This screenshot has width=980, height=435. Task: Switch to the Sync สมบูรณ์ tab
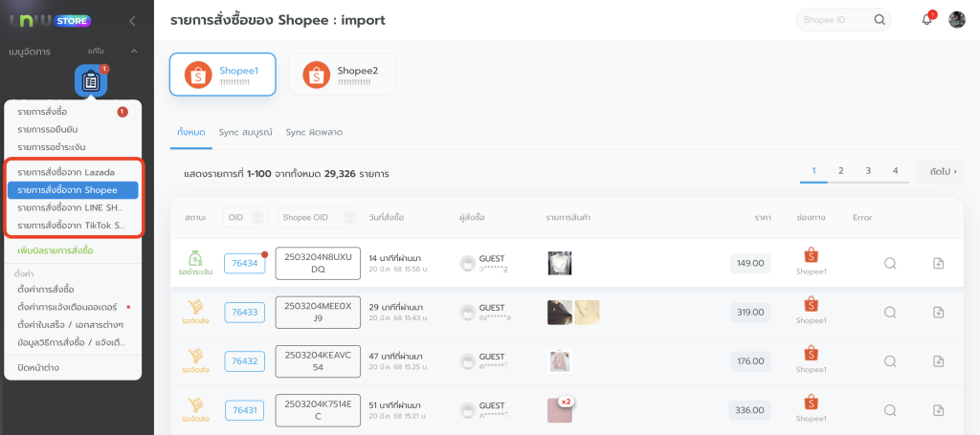[245, 131]
